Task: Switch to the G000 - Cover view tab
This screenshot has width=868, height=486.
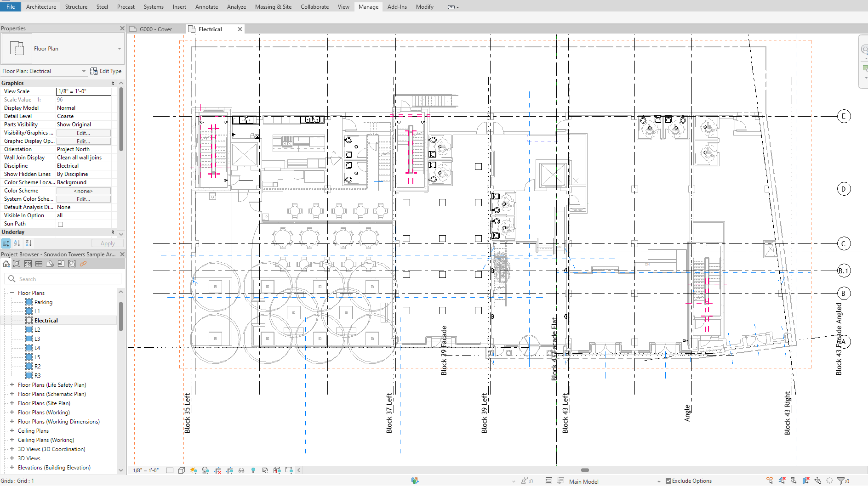Action: tap(155, 29)
